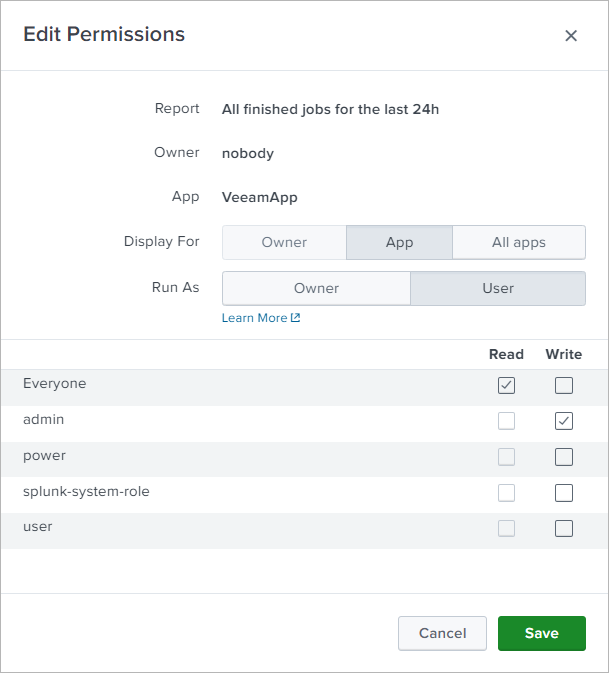609x673 pixels.
Task: Toggle Read permission for admin role
Action: tap(507, 421)
